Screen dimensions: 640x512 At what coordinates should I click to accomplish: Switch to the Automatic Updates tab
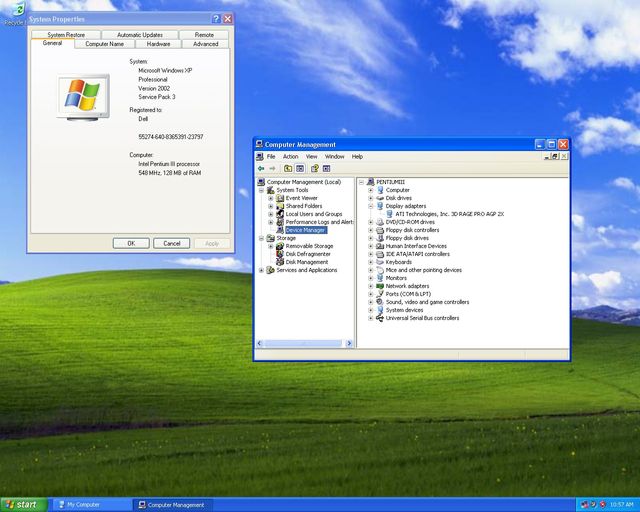[140, 35]
